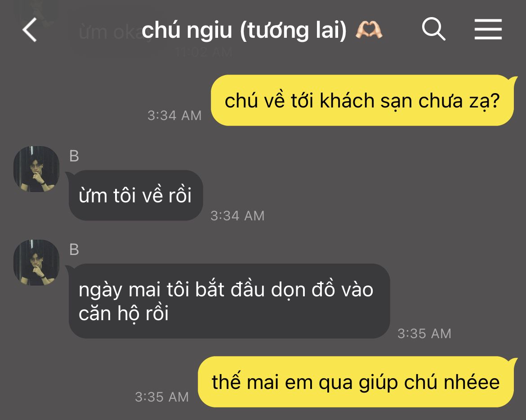The height and width of the screenshot is (420, 526).
Task: Tap the word 'khách sạn' in first message
Action: point(364,101)
